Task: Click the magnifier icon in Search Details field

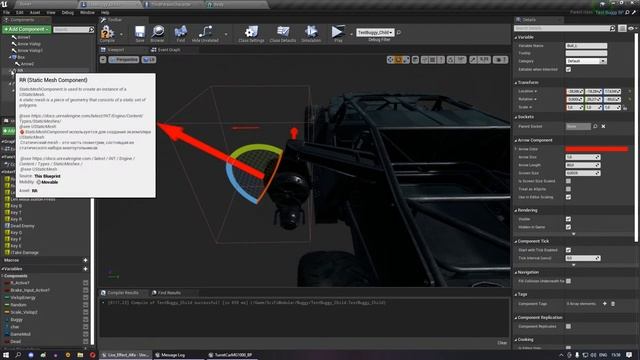Action: pyautogui.click(x=612, y=28)
